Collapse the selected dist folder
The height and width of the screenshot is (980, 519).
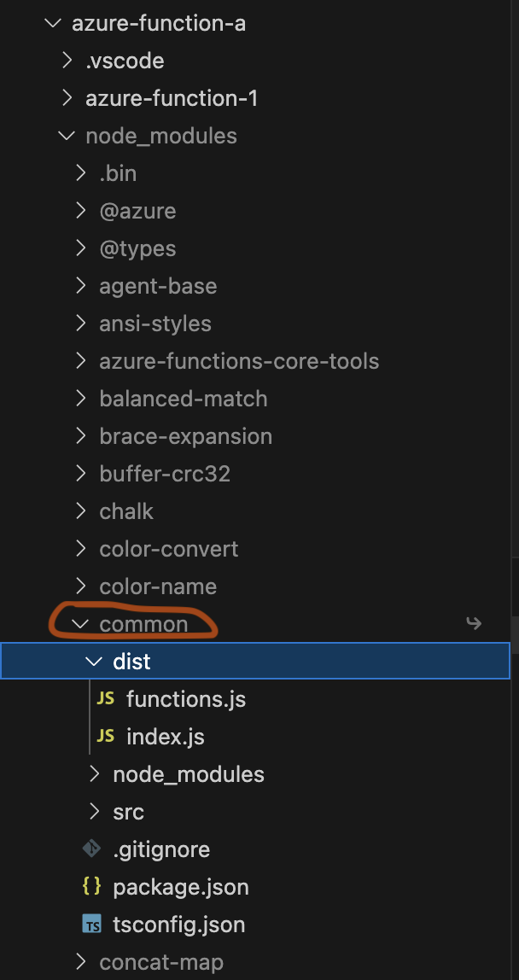94,662
